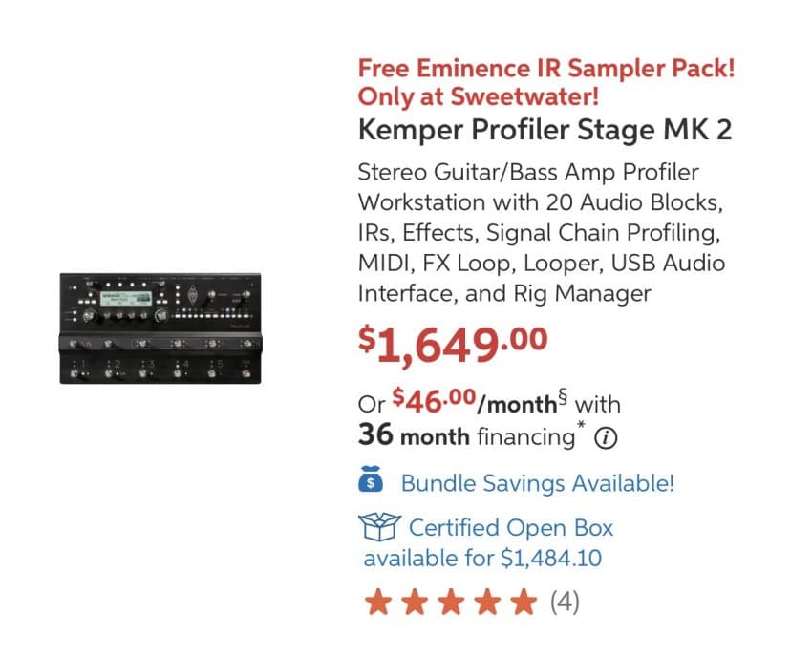Click the financing info circle icon
Viewport: 812px width, 656px height.
point(606,438)
